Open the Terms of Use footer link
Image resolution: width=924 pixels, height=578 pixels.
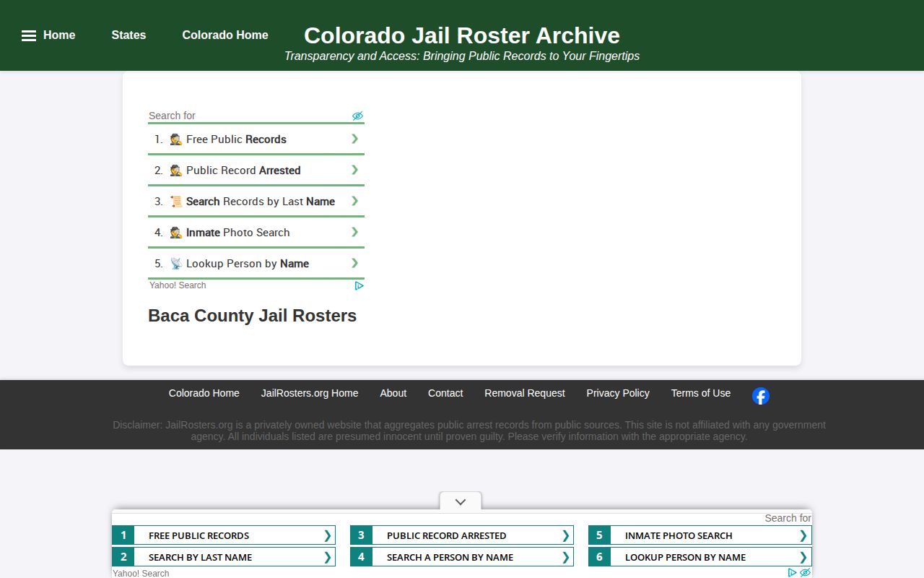click(701, 393)
